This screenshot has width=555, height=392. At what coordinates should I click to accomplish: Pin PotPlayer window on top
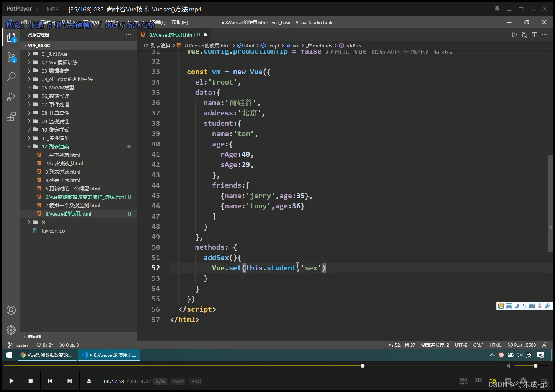coord(497,9)
